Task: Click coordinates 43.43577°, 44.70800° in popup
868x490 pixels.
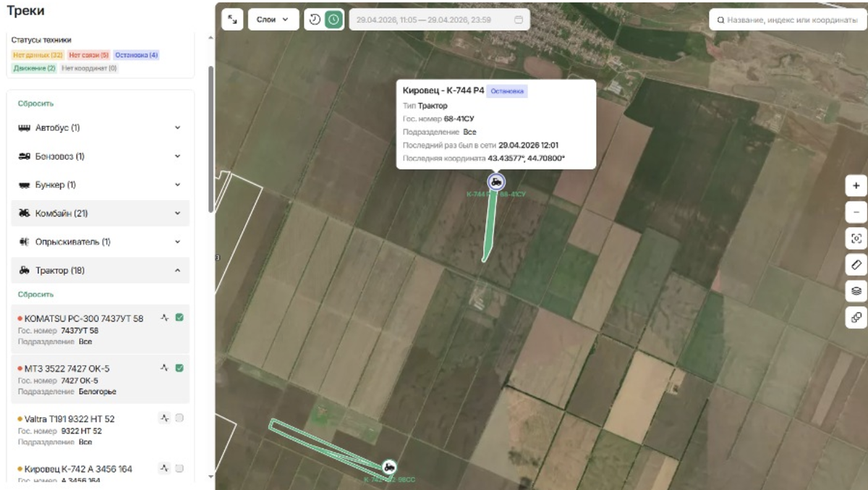Action: click(526, 158)
